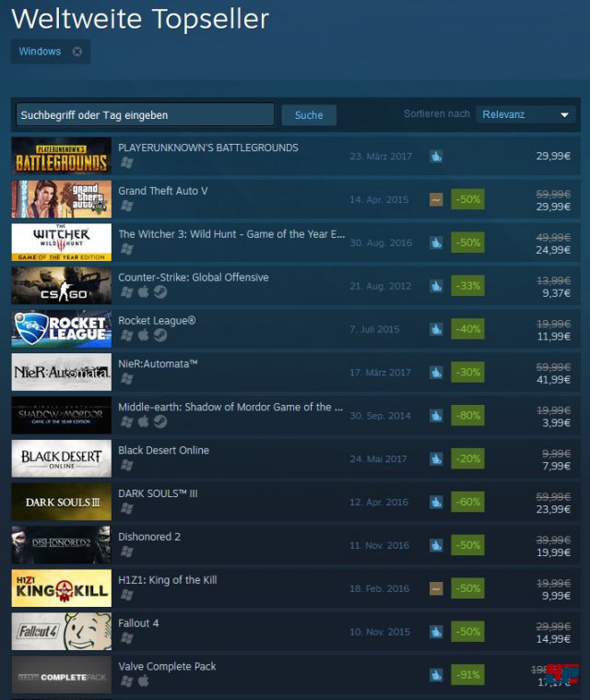Remove the Windows filter tag
Image resolution: width=590 pixels, height=700 pixels.
(77, 52)
